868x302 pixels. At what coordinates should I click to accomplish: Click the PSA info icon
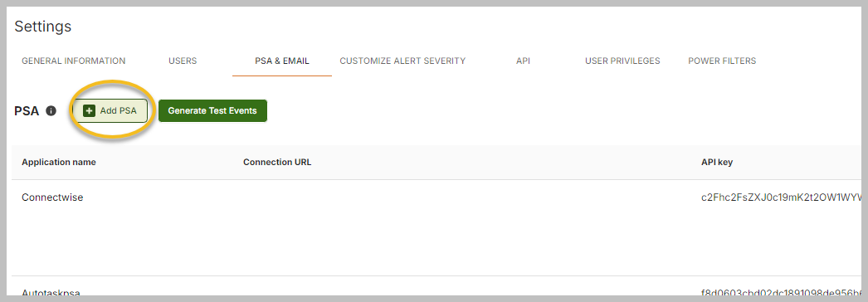[x=51, y=110]
